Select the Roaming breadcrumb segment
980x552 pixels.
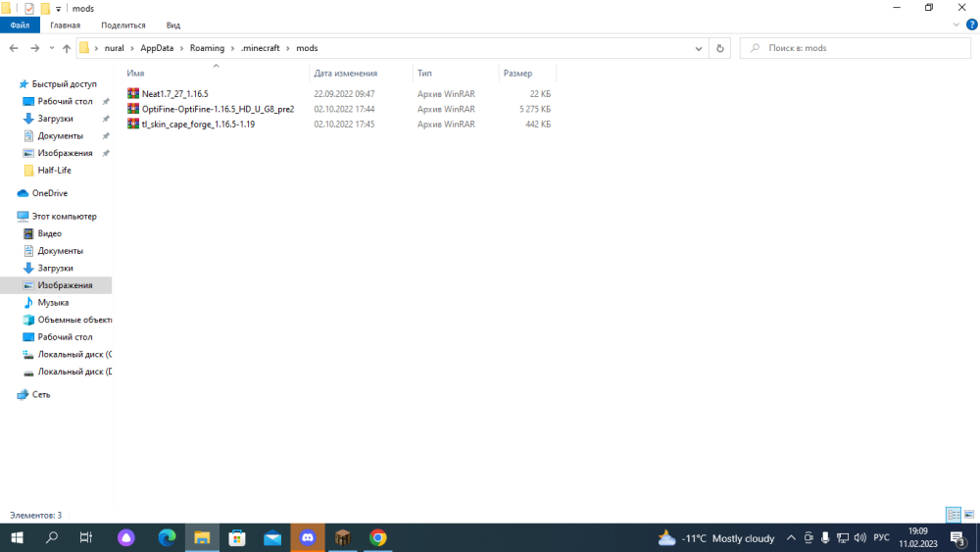pyautogui.click(x=207, y=48)
